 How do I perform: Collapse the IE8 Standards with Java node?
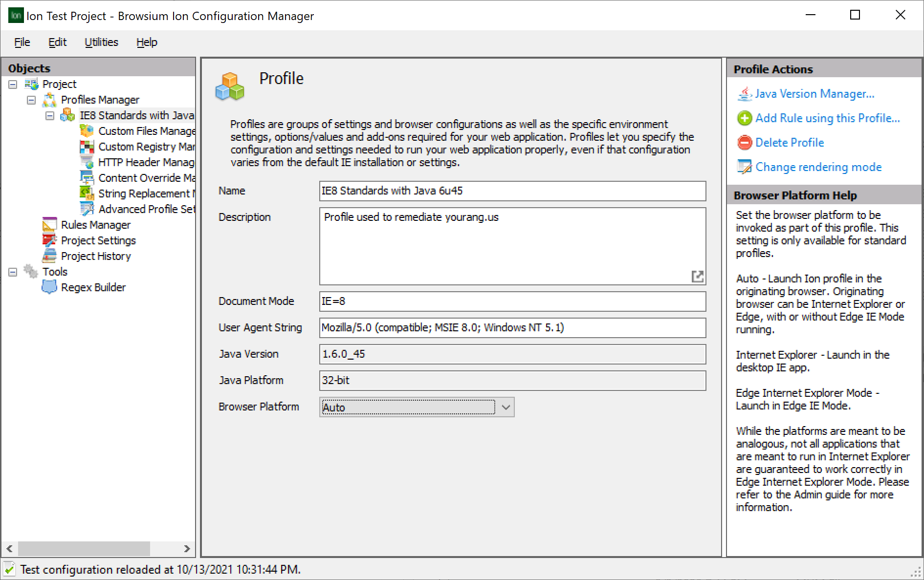point(49,115)
